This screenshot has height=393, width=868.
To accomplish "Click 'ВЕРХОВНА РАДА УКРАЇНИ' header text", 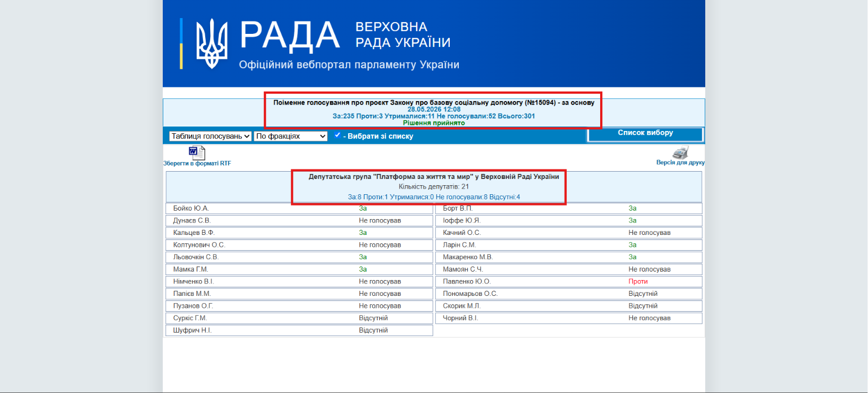I will point(403,35).
